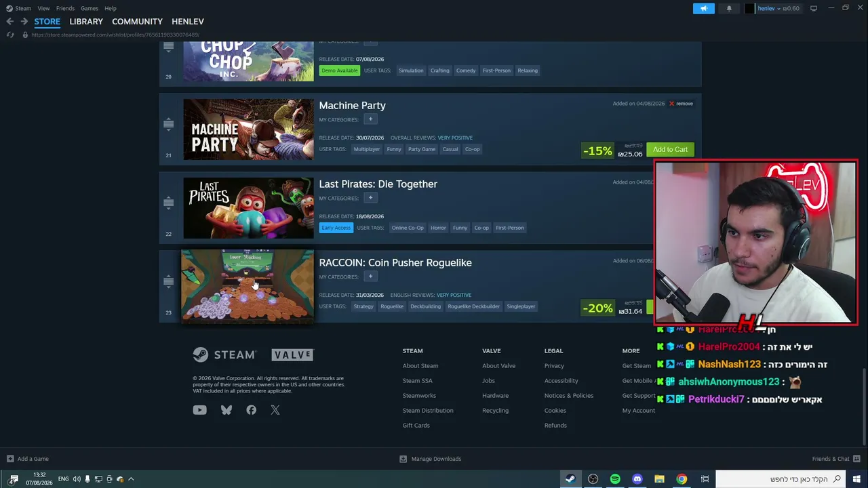
Task: Toggle Big Picture mode icon
Action: click(x=814, y=8)
